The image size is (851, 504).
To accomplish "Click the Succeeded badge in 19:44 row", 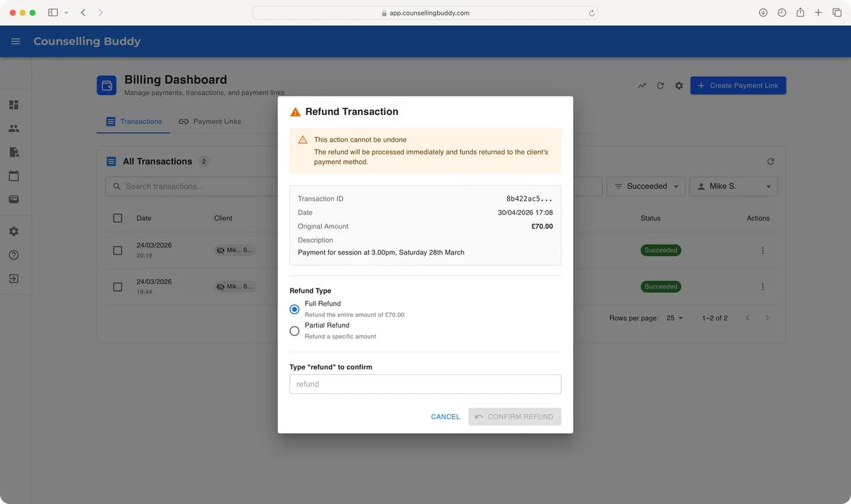I will pos(661,287).
